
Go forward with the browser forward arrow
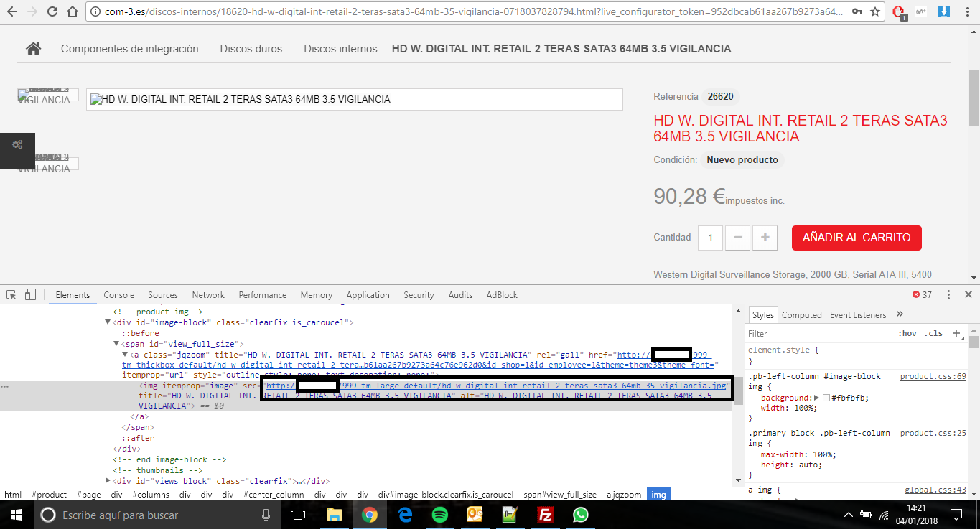(32, 11)
